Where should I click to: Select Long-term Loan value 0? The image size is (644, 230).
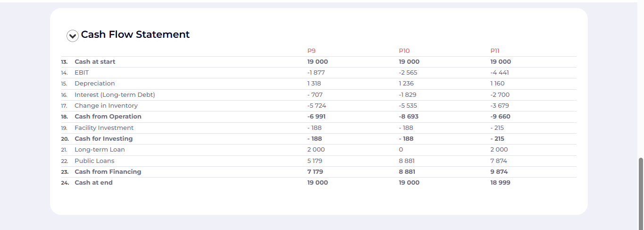[401, 150]
